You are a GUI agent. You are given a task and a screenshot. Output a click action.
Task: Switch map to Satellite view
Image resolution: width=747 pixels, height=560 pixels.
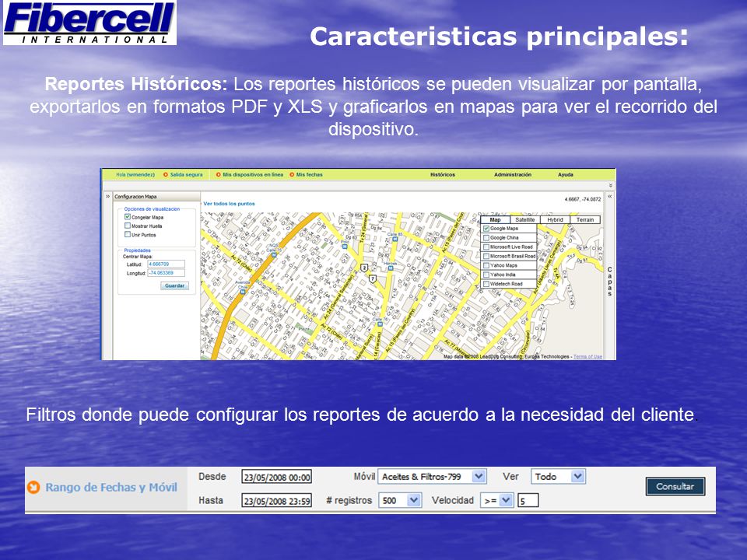coord(525,219)
